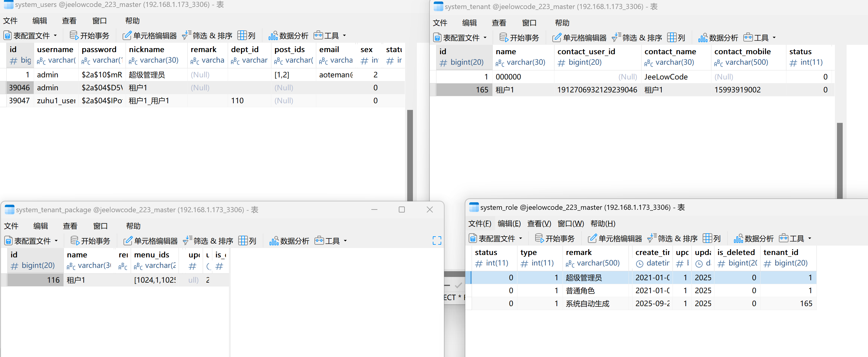Expand 工具 dropdown arrow in system_role window
Viewport: 868px width, 357px height.
pos(809,238)
